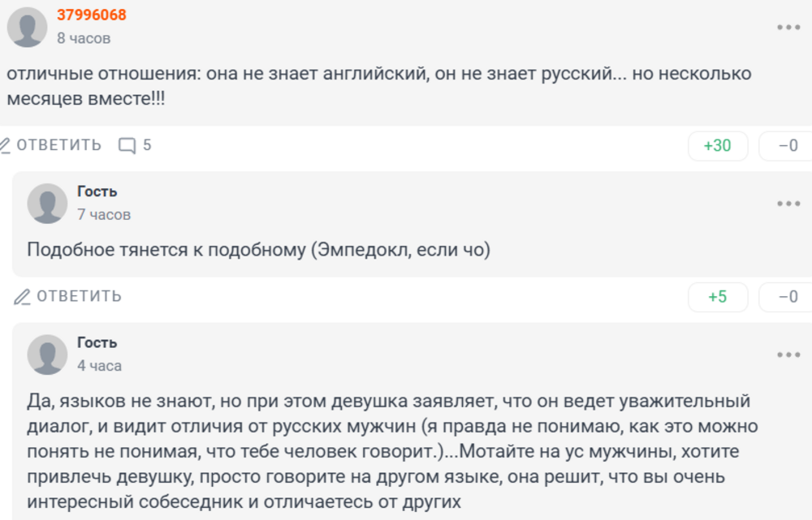Downvote the top comment showing −0
Screen dimensions: 812x520
tap(787, 146)
